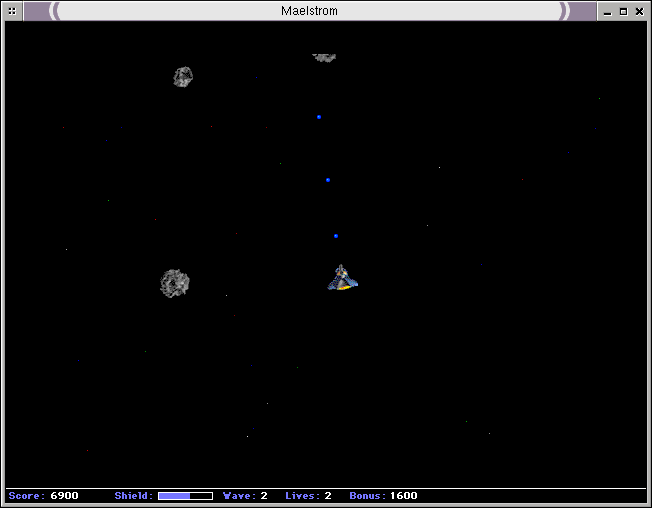
Task: Minimize the Maelstrom window
Action: 608,11
